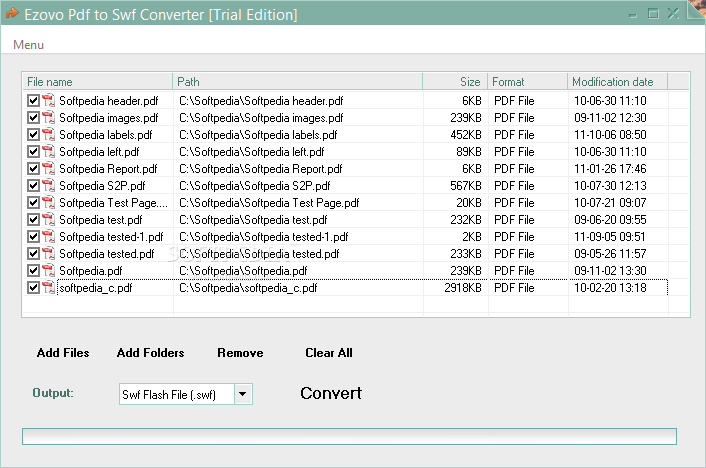Click PDF icon of Softpedia test.pdf
Screen dimensions: 706x468
point(48,219)
